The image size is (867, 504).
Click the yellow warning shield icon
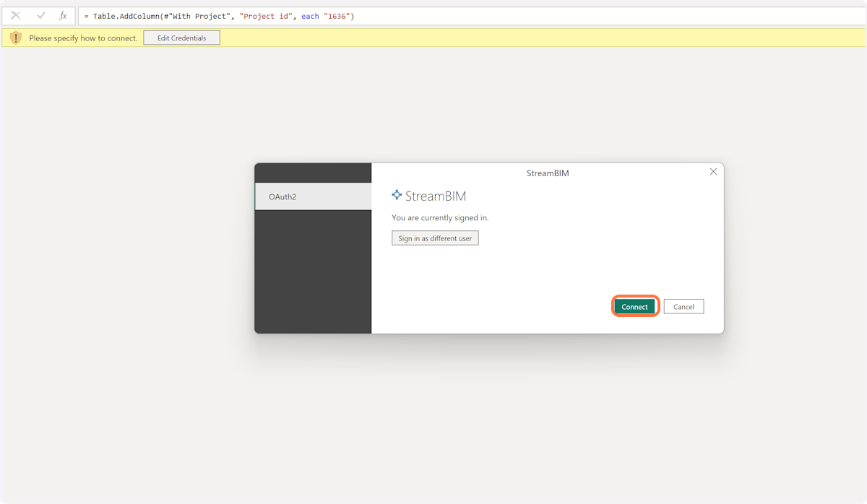(x=16, y=38)
